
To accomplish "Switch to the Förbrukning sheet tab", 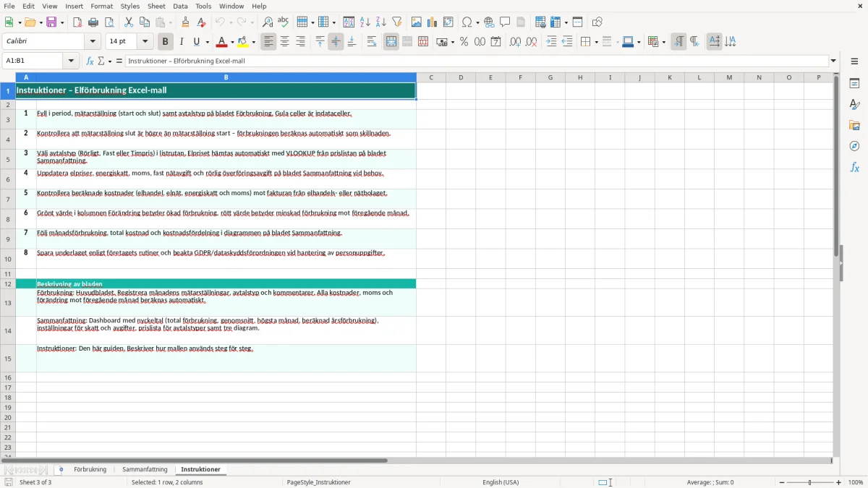I will tap(90, 470).
